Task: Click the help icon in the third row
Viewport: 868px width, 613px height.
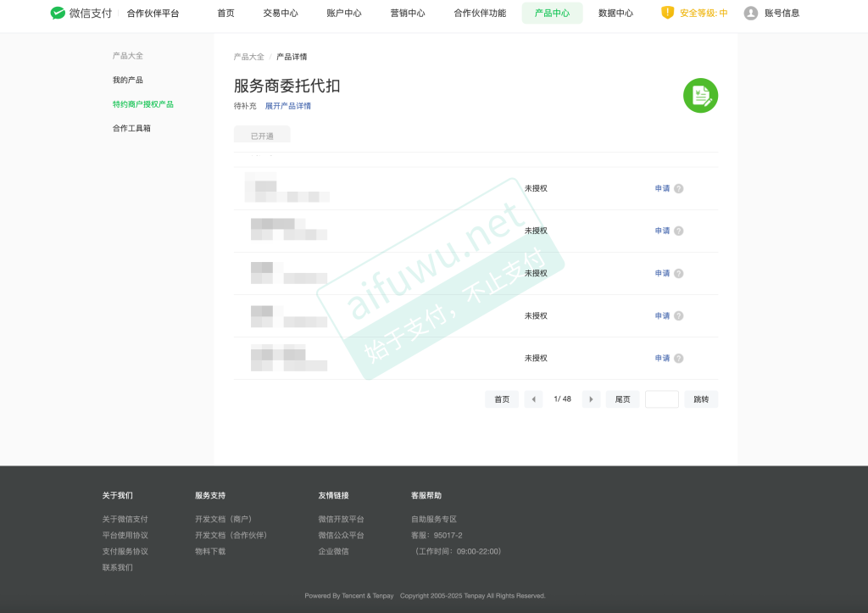Action: click(679, 274)
